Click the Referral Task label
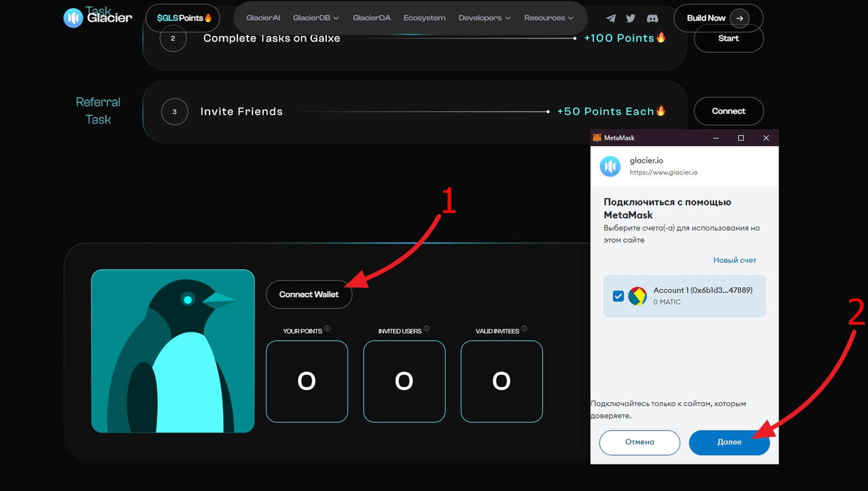 (98, 111)
